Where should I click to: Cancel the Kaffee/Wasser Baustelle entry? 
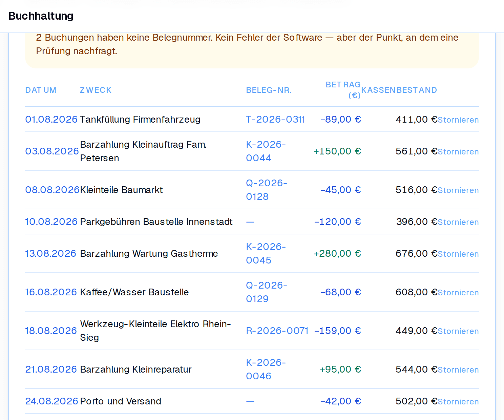(458, 293)
